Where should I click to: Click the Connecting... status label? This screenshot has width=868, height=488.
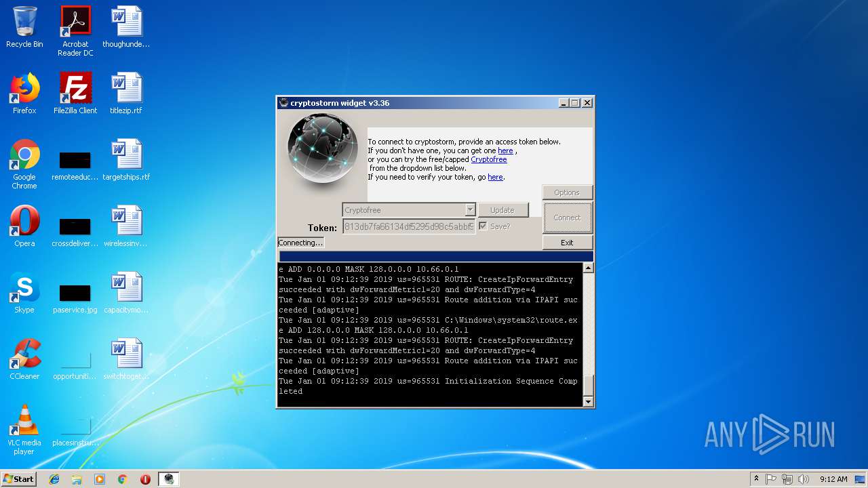click(x=300, y=243)
